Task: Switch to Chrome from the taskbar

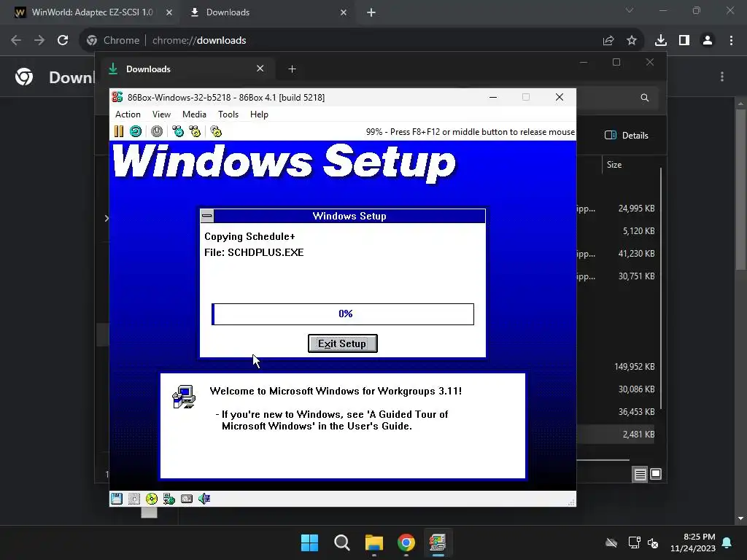Action: (x=406, y=542)
